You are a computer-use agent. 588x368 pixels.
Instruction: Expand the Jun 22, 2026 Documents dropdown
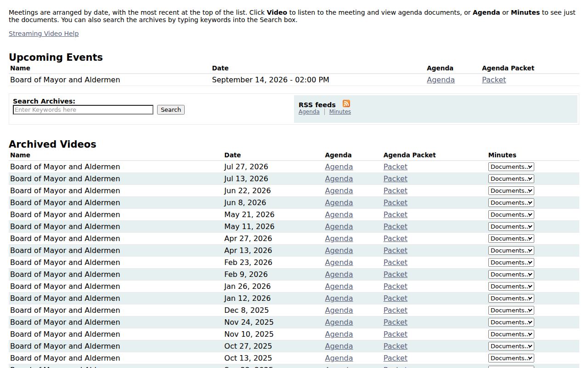(511, 190)
